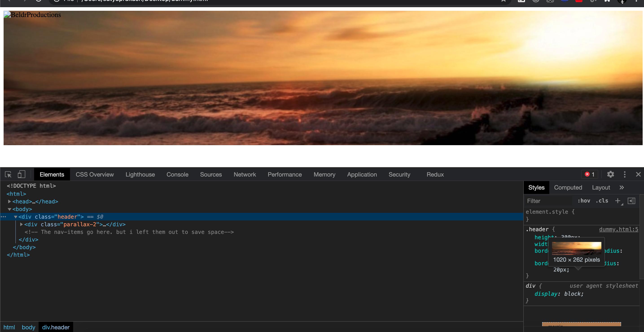The height and width of the screenshot is (332, 644).
Task: Expand the parallax-2 div node
Action: click(x=22, y=224)
